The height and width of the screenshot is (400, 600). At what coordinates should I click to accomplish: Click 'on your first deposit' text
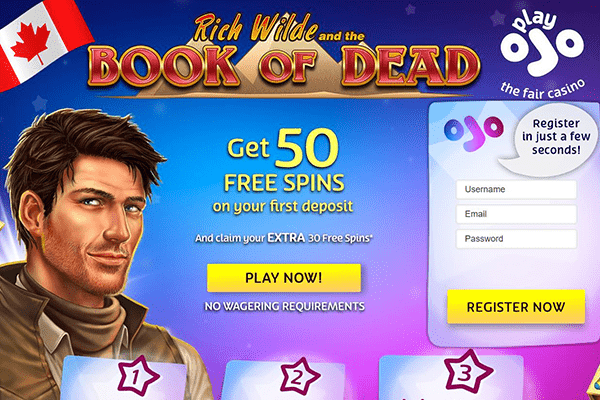283,206
